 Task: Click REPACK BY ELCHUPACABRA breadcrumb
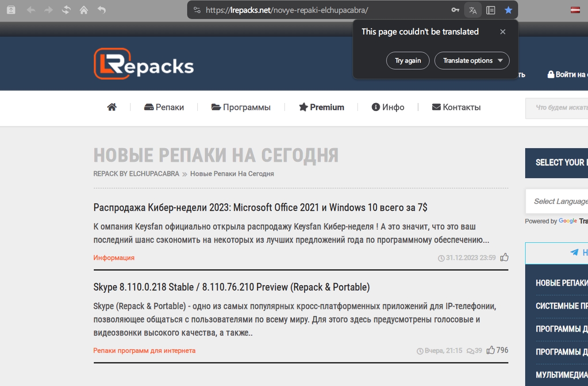[136, 174]
